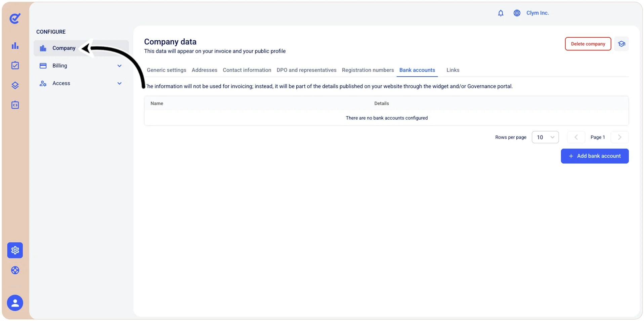Open Access section in sidebar
Viewport: 644px width, 321px height.
tap(81, 83)
